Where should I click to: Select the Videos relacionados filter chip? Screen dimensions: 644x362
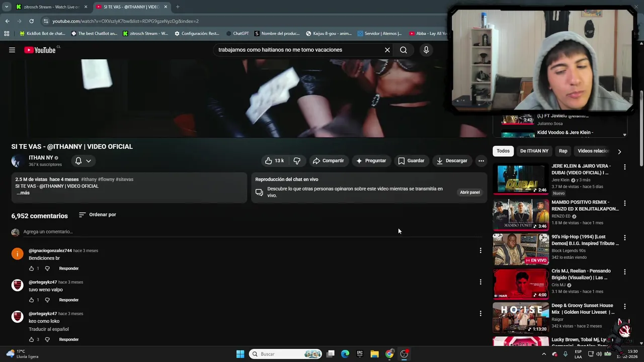click(x=593, y=151)
